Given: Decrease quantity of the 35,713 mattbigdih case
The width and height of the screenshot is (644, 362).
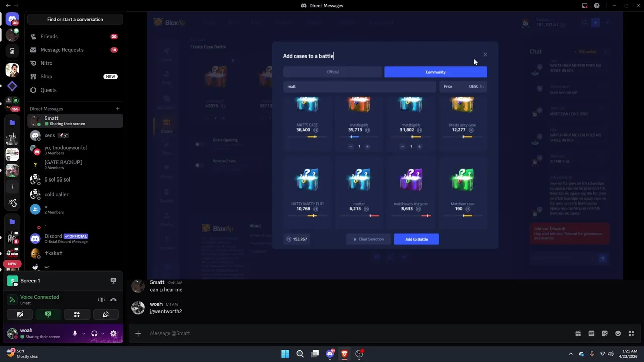Looking at the screenshot, I should [351, 146].
